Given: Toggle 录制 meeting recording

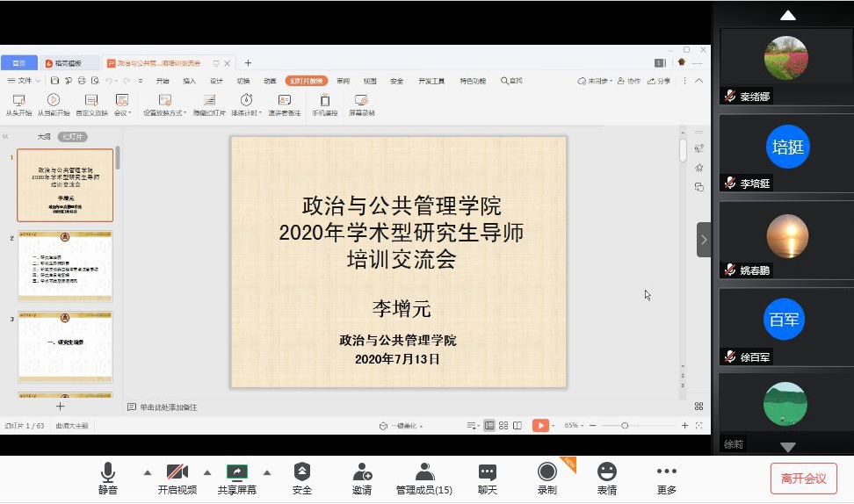Looking at the screenshot, I should [x=547, y=472].
